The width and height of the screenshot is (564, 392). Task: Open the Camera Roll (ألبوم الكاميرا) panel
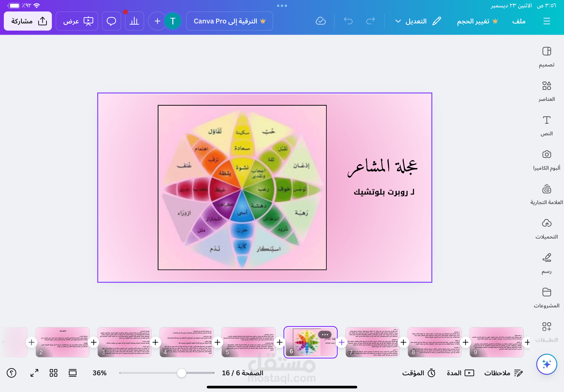coord(547,160)
